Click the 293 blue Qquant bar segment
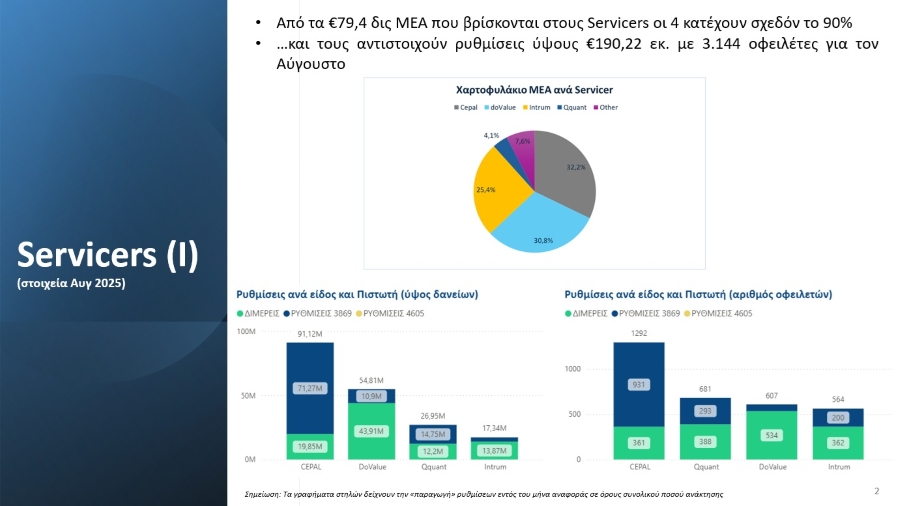 pyautogui.click(x=707, y=411)
